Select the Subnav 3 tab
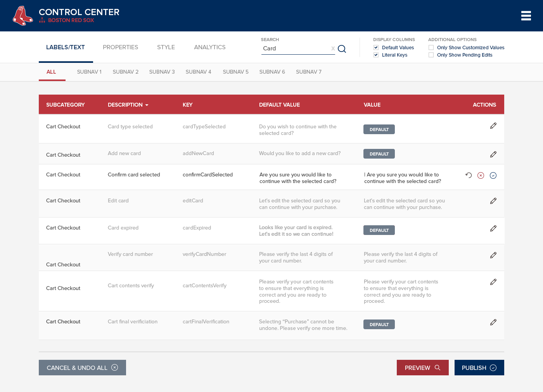 point(162,72)
